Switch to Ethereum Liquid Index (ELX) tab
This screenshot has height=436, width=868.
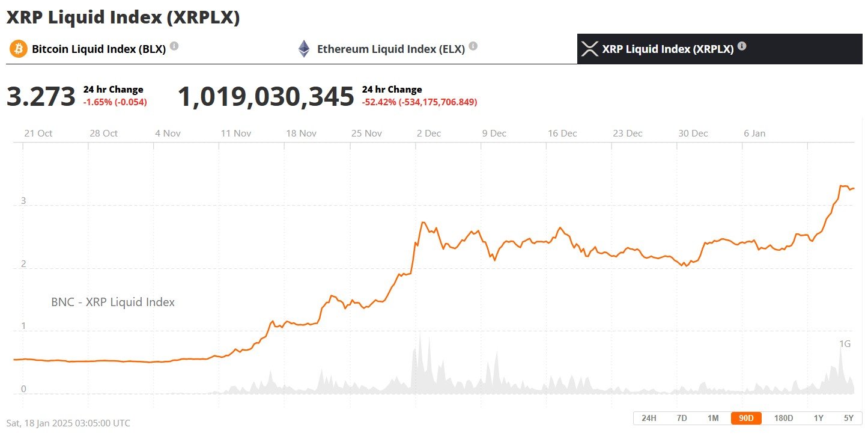(x=390, y=49)
